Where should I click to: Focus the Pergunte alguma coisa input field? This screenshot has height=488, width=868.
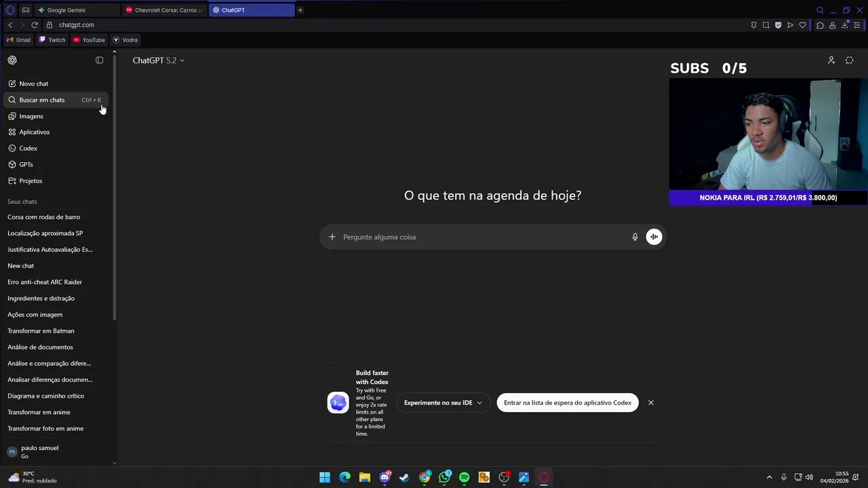point(483,237)
